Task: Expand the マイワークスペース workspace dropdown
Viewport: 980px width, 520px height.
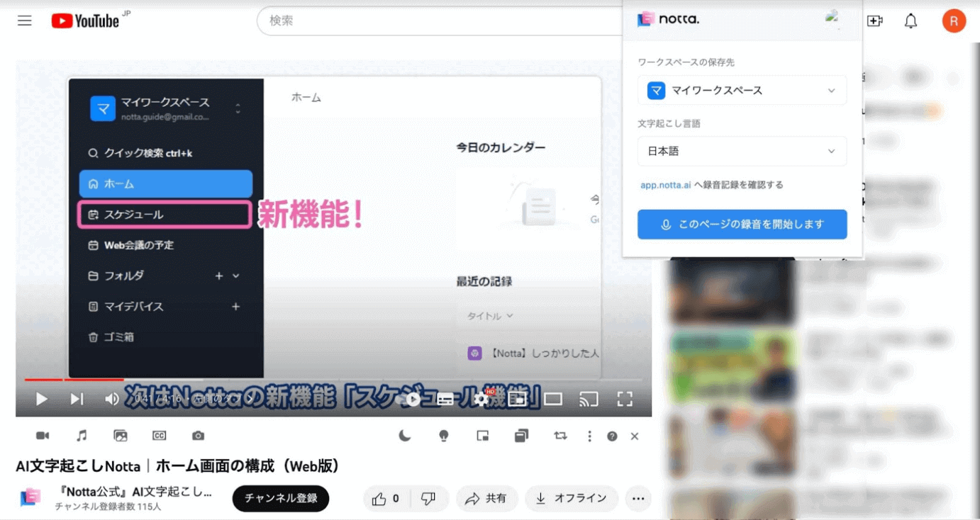Action: point(742,90)
